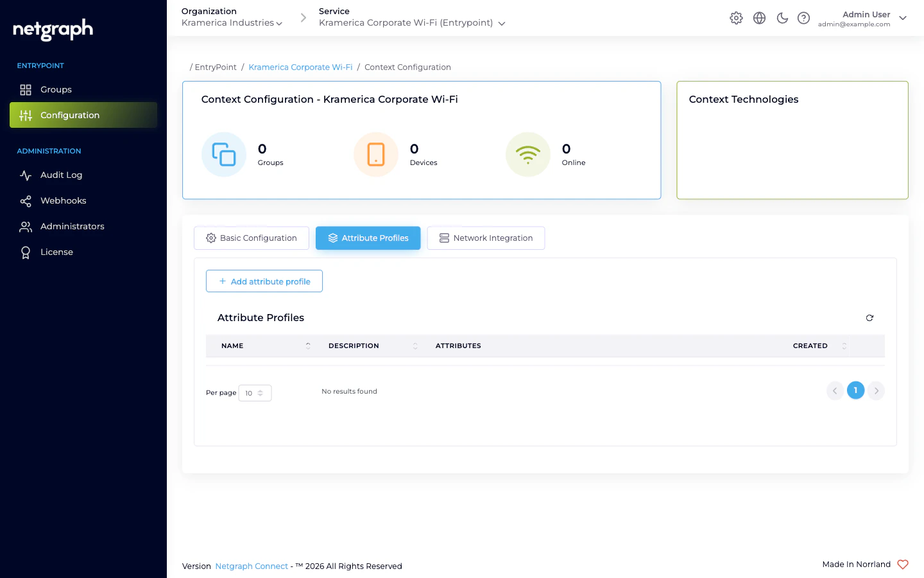Refresh the Attribute Profiles table
The width and height of the screenshot is (924, 578).
coord(869,318)
